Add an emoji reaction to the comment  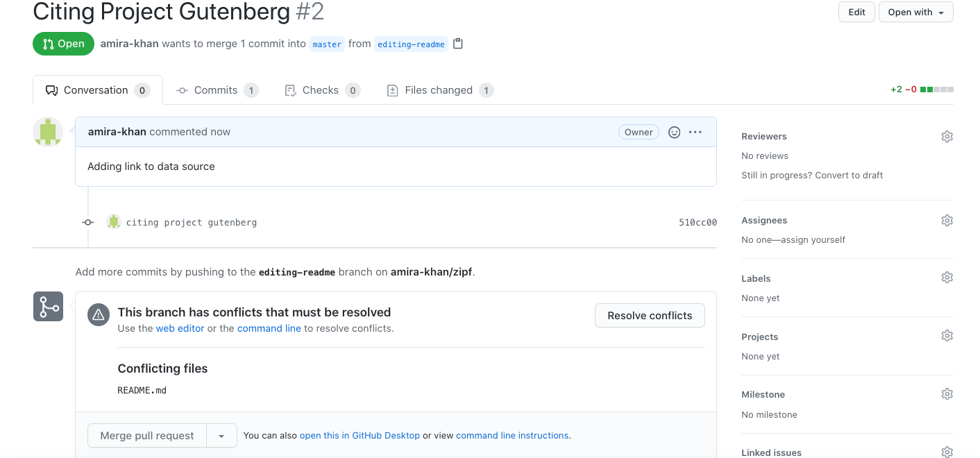674,132
